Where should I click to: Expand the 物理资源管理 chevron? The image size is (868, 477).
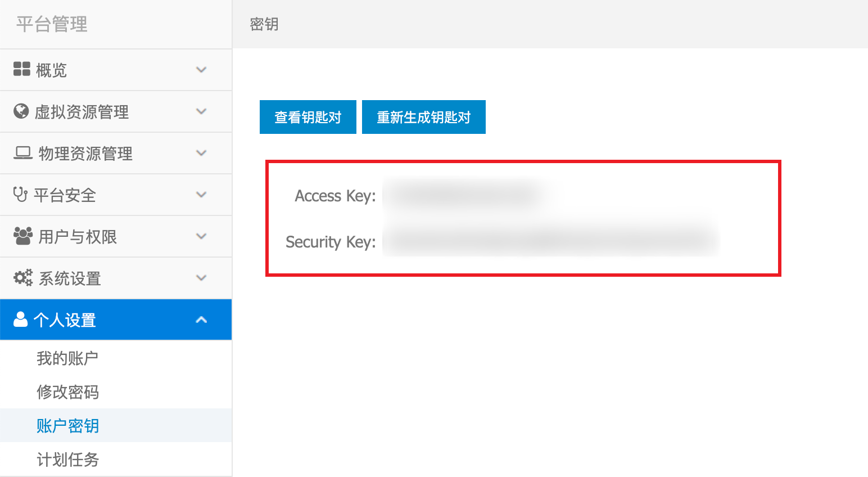click(201, 153)
